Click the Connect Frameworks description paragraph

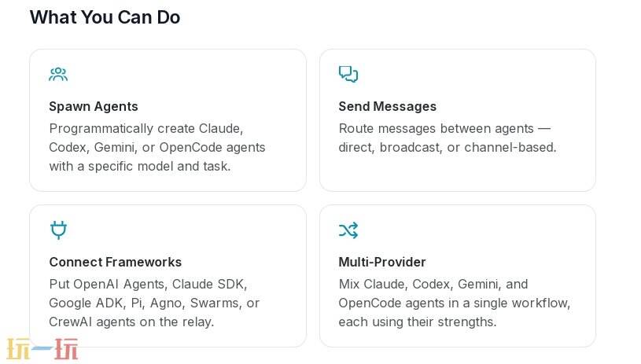pyautogui.click(x=154, y=303)
